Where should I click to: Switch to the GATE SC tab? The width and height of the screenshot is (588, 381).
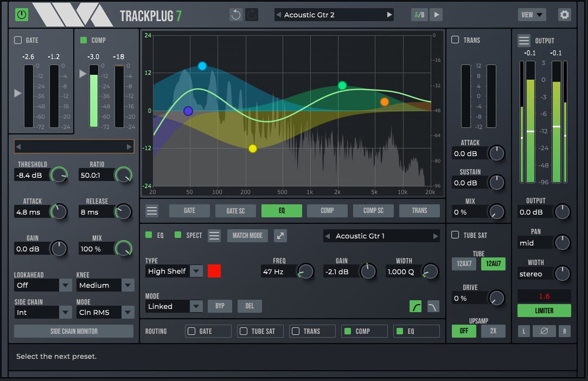click(x=235, y=210)
